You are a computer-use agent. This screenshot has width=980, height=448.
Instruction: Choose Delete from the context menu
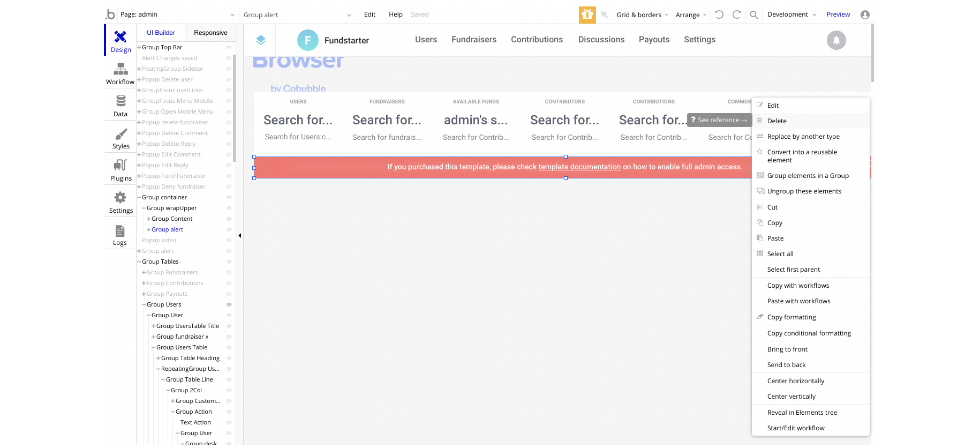(x=777, y=121)
